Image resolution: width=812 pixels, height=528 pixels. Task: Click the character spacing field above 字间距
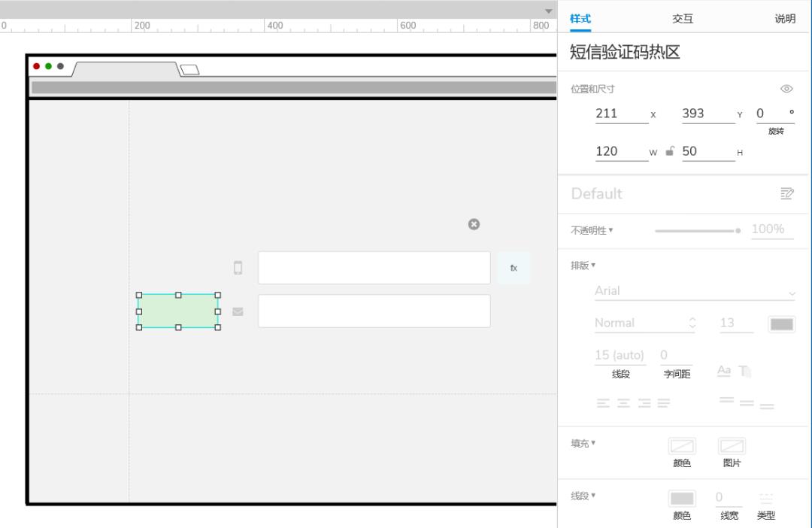click(676, 356)
